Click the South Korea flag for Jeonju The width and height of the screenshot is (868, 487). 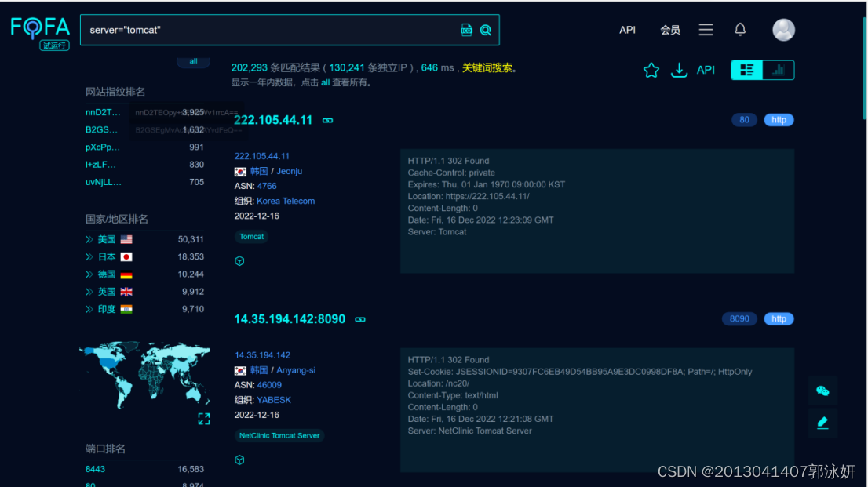pos(240,172)
